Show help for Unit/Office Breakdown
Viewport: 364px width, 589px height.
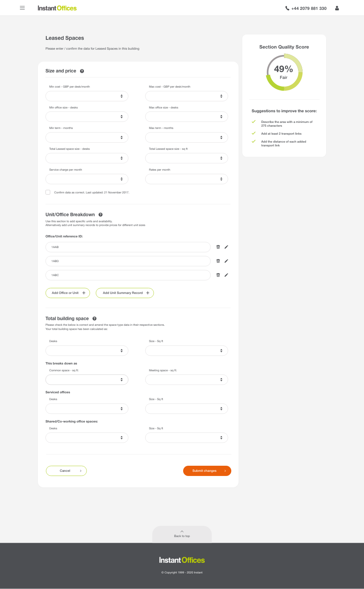[100, 215]
